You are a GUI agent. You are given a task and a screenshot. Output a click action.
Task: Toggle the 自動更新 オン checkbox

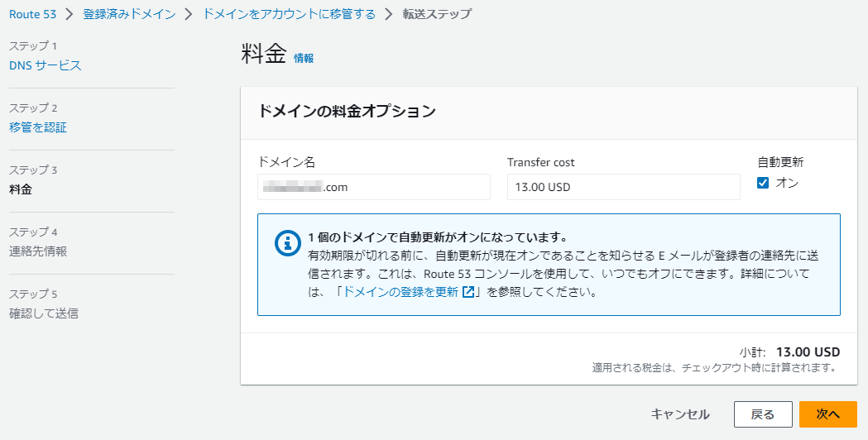point(763,184)
